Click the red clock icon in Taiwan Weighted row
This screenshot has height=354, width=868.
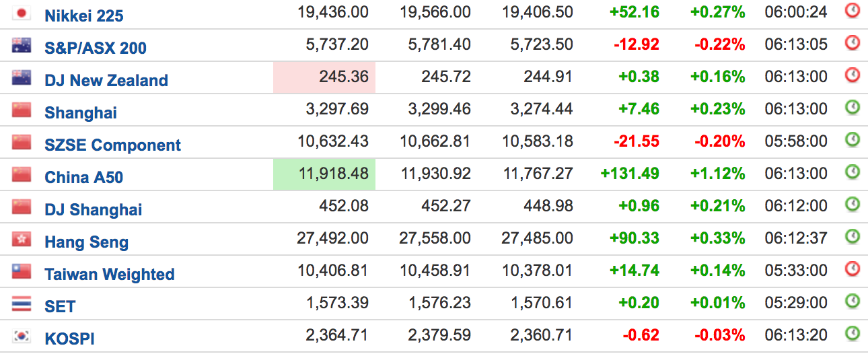(x=853, y=269)
